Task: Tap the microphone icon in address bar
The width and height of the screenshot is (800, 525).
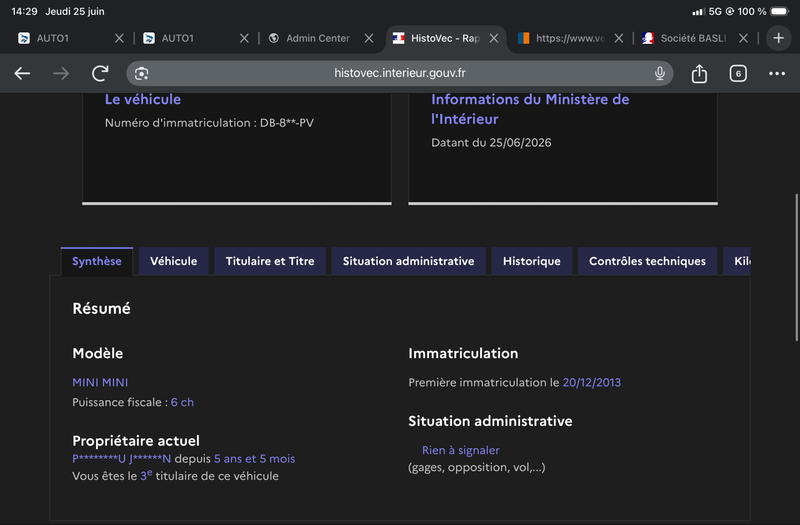Action: click(x=660, y=73)
